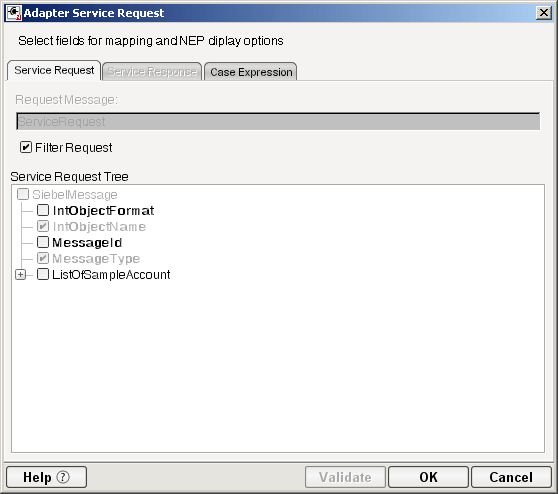
Task: Click the Validate button
Action: (x=345, y=477)
